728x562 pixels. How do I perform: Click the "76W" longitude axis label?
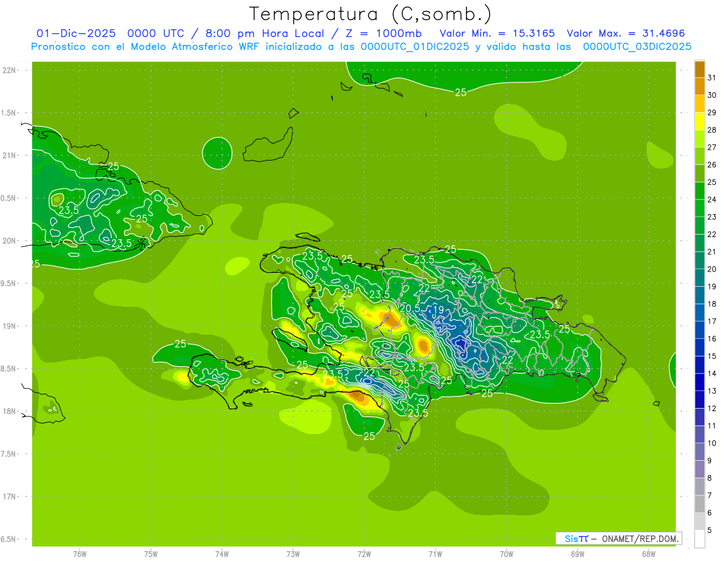pyautogui.click(x=79, y=554)
